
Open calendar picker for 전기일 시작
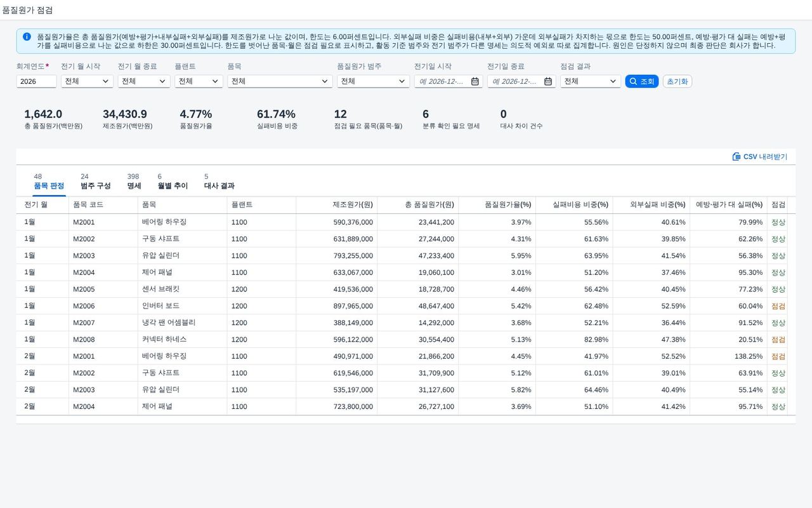[x=475, y=81]
